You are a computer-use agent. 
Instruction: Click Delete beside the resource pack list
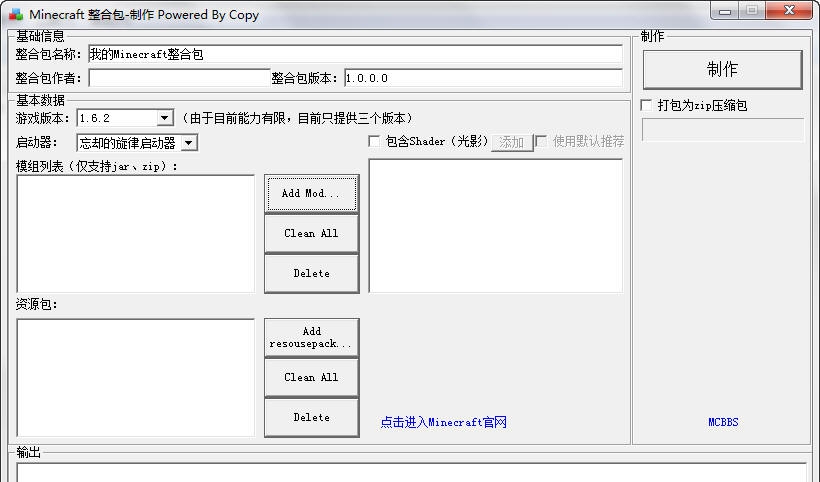point(312,417)
